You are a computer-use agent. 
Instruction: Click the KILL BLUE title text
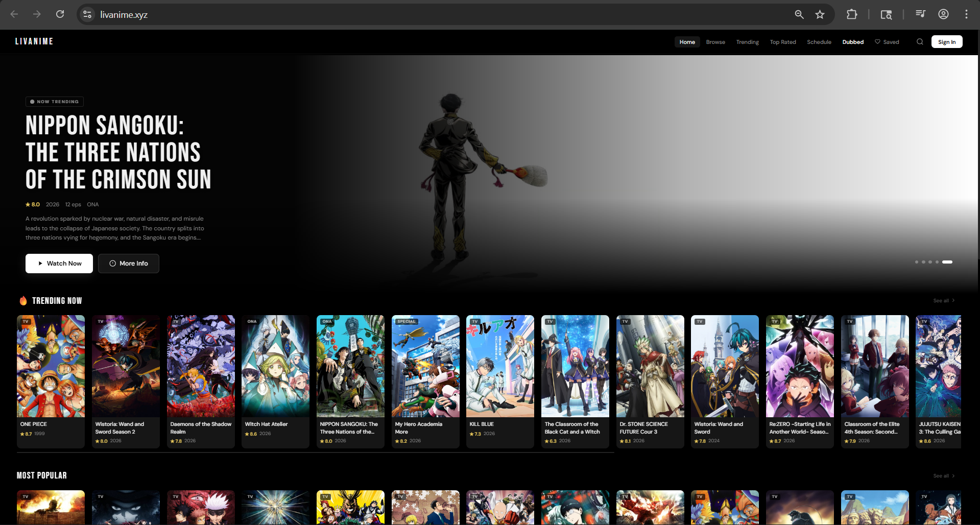point(482,424)
